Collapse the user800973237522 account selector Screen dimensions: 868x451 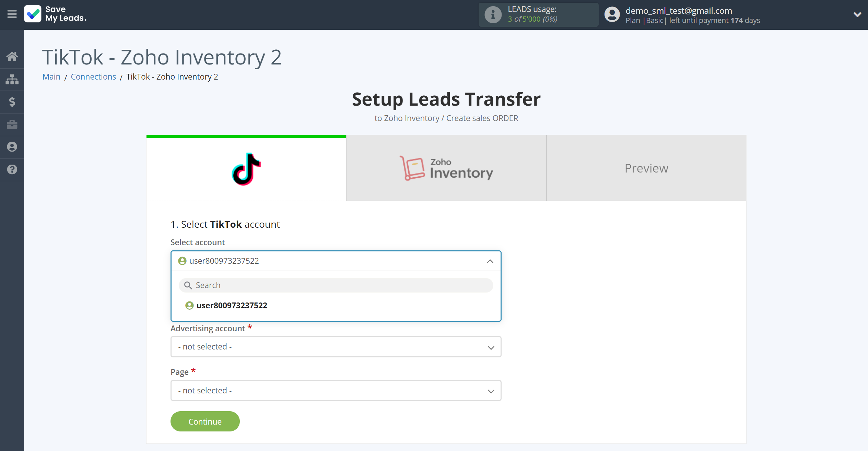click(x=490, y=261)
